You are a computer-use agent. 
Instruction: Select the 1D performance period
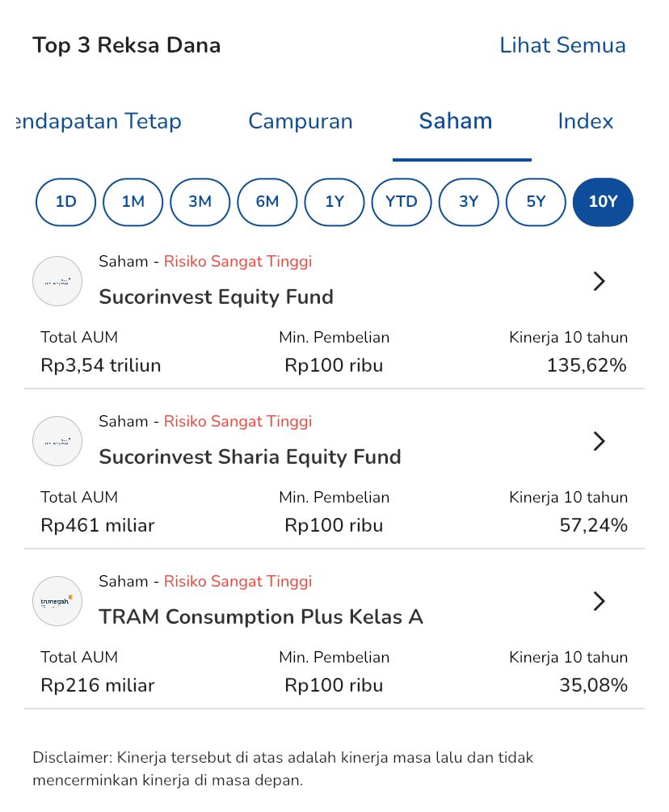coord(65,201)
